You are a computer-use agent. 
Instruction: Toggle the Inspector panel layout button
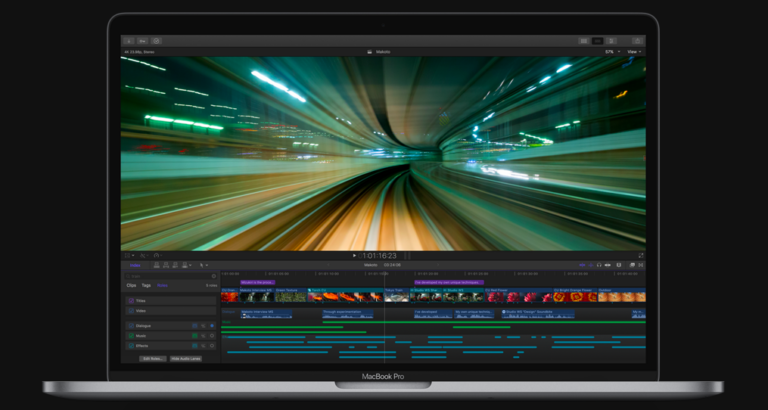(x=611, y=41)
